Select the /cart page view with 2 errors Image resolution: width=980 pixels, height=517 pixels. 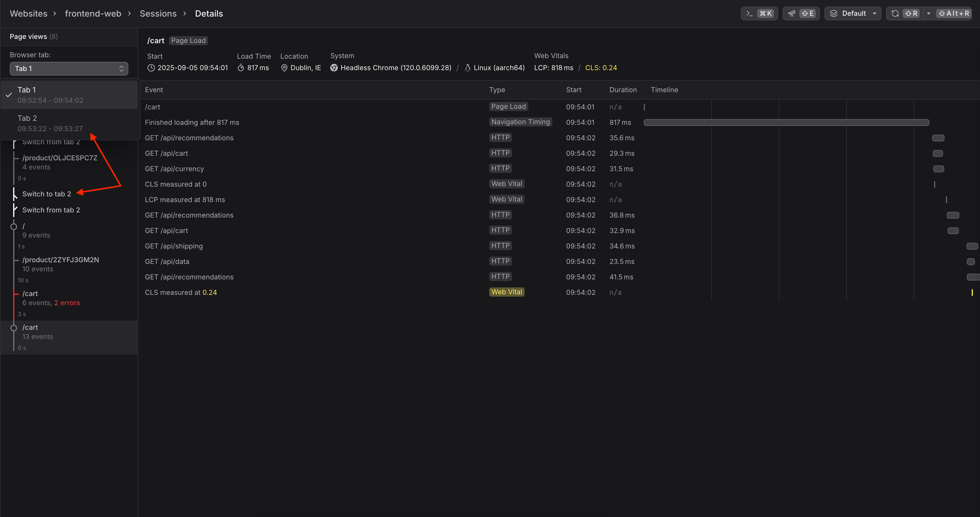coord(51,298)
